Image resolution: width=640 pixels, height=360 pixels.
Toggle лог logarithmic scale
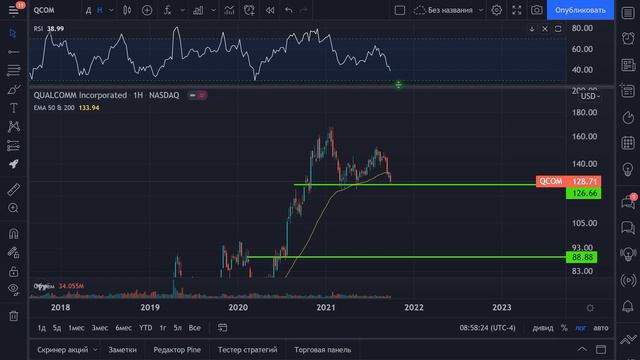tap(580, 328)
